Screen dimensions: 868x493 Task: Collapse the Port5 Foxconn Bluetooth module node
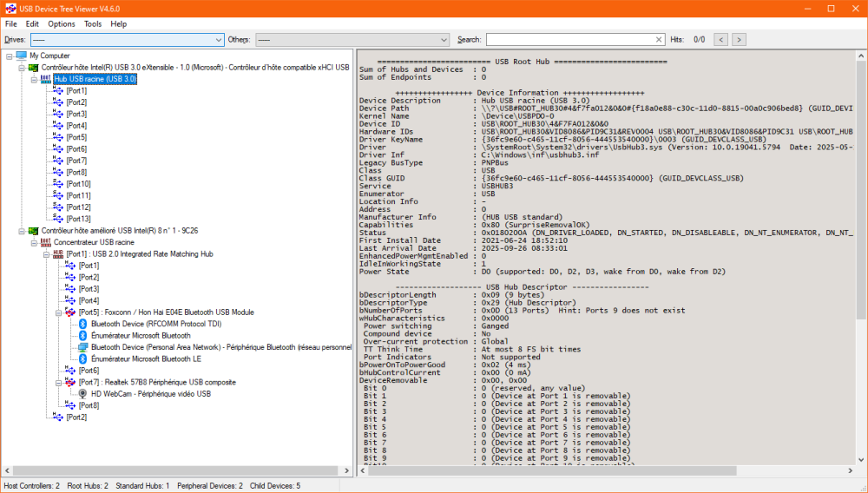(x=58, y=312)
